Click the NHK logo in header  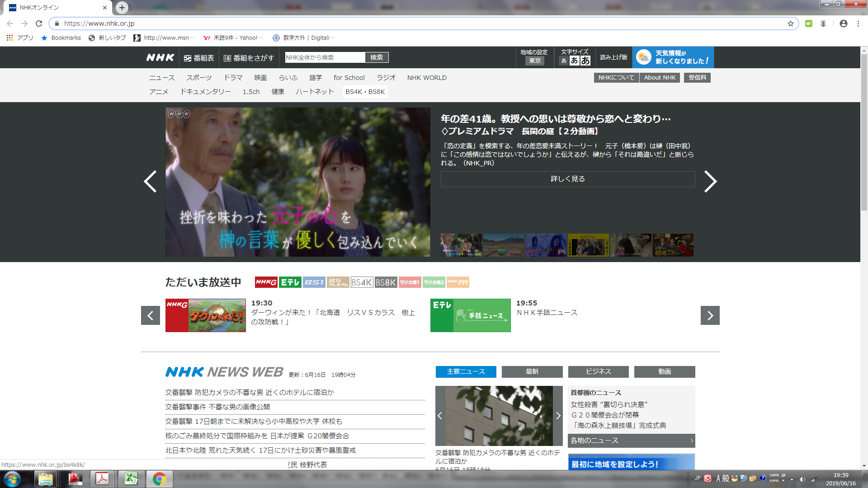pyautogui.click(x=160, y=57)
